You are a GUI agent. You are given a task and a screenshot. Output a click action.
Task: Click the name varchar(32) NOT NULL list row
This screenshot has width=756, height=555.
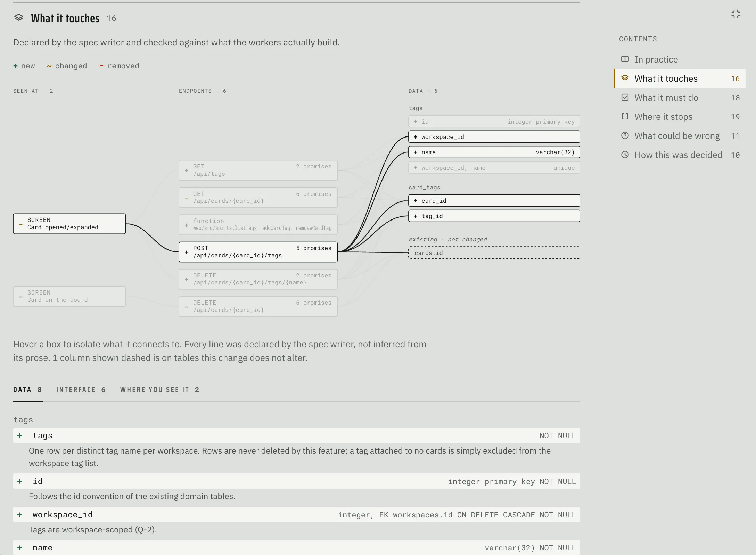click(297, 548)
